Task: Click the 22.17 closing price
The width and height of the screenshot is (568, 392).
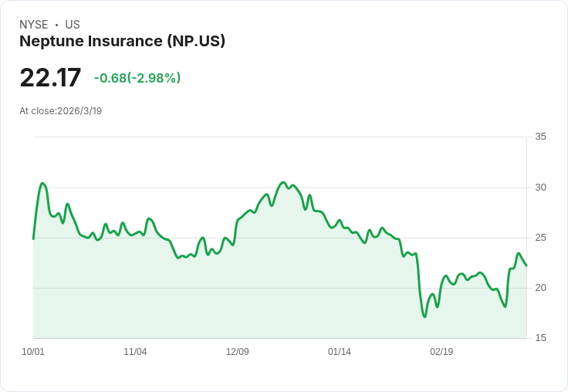Action: (x=50, y=78)
